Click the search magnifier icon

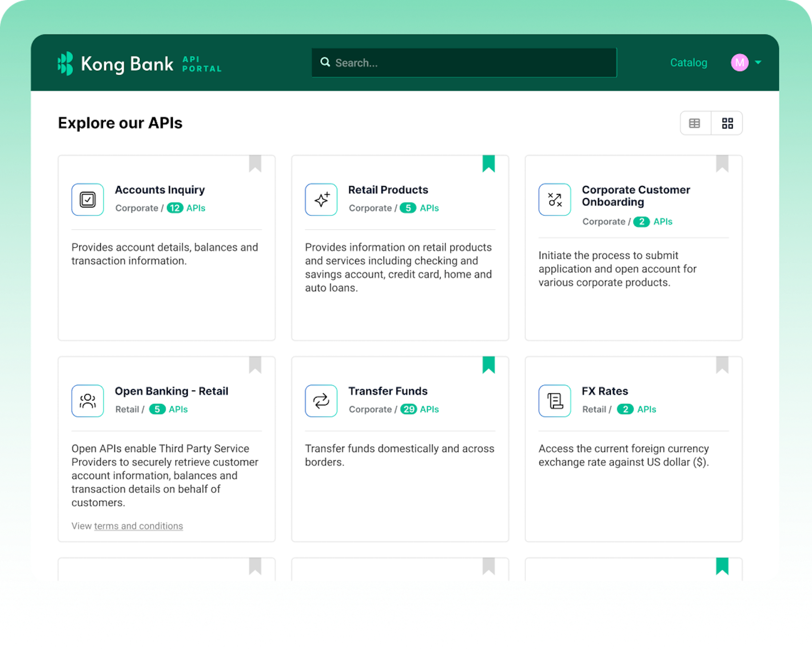[325, 62]
